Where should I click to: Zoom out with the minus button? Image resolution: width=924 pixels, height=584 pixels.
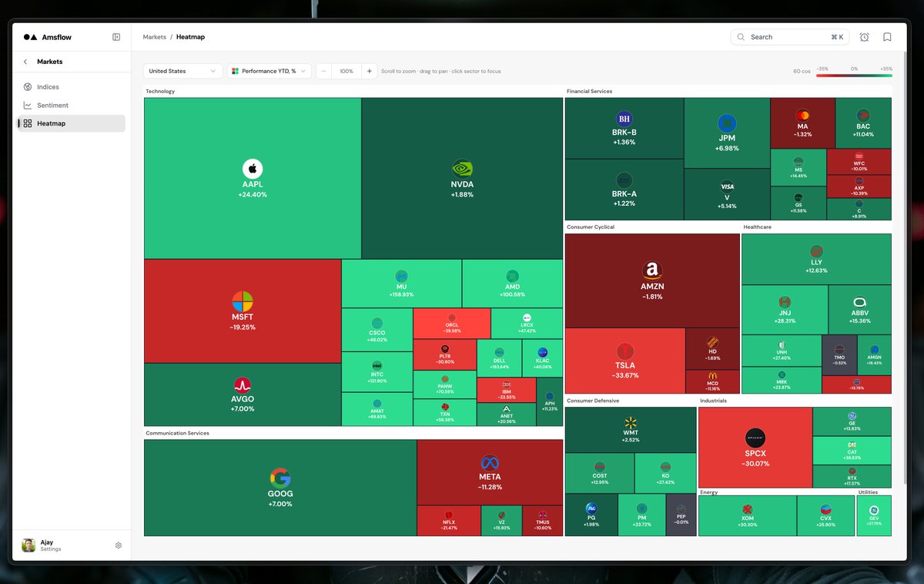[x=323, y=71]
